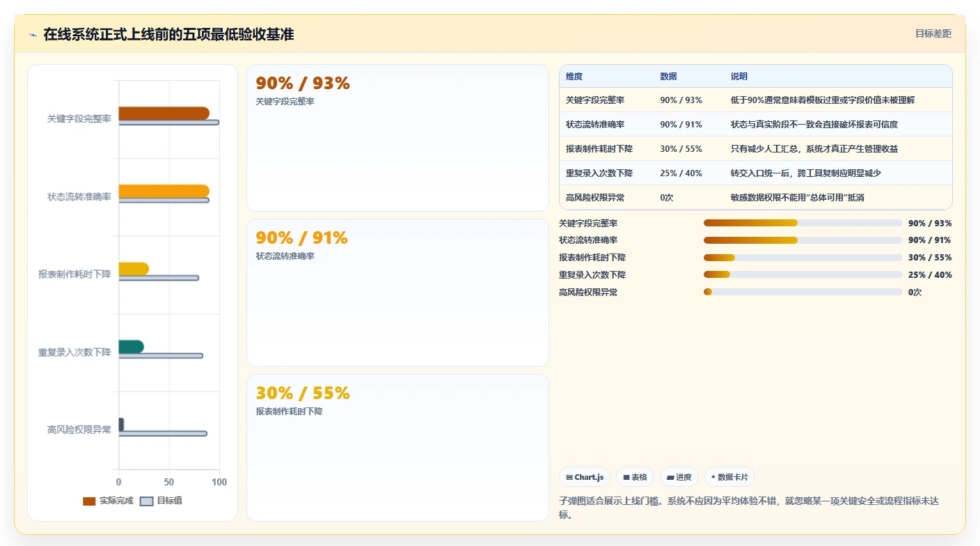This screenshot has width=980, height=546.
Task: Click the note 转交入口统一后
Action: tap(806, 173)
